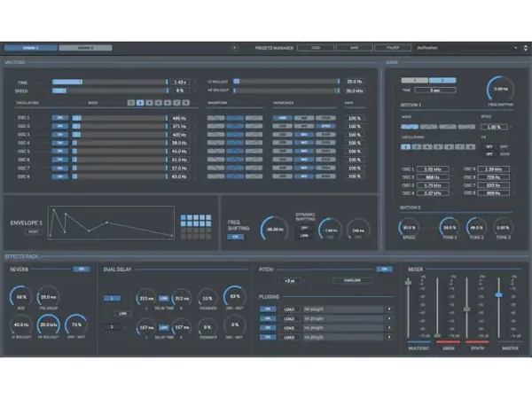Click the Section 2 Tone 1 knob
Viewport: 532px width, 399px height.
tap(450, 228)
